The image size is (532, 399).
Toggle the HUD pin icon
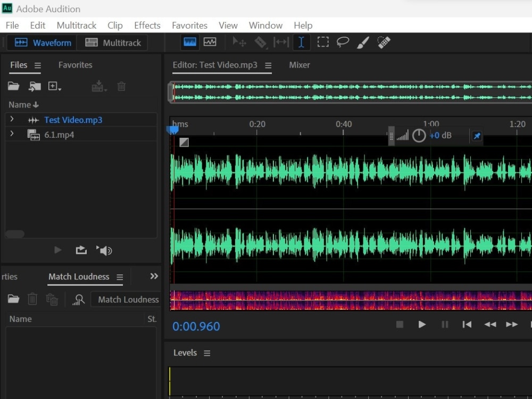[x=477, y=136]
